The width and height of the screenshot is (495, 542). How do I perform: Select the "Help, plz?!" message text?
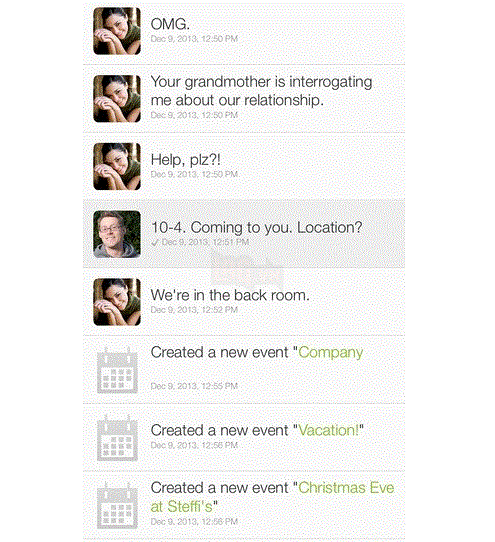(186, 160)
